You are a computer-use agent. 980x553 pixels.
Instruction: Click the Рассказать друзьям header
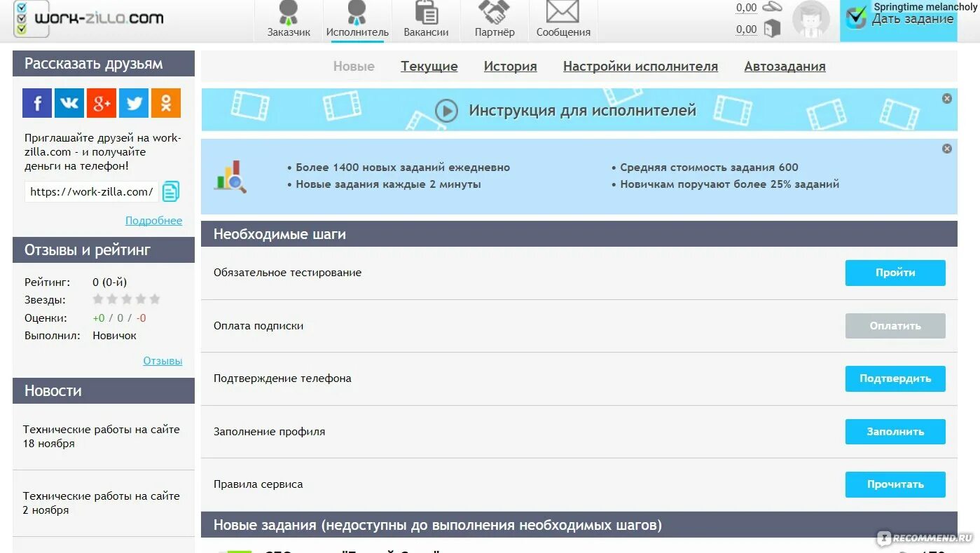point(104,64)
